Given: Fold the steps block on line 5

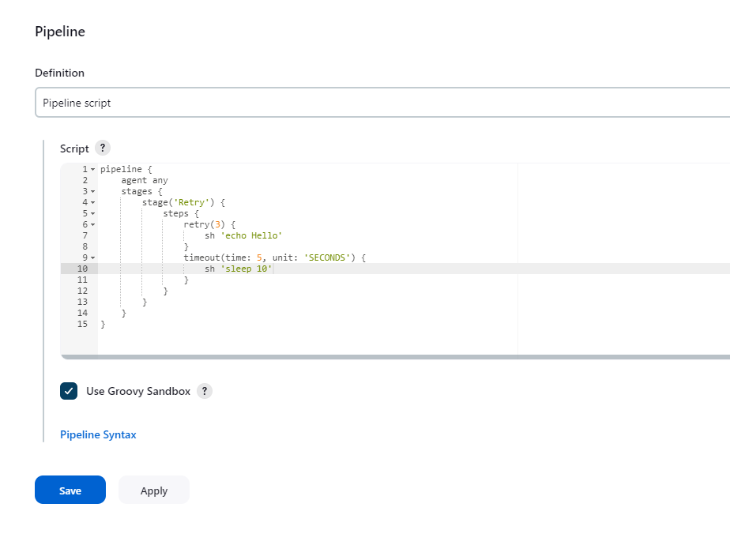Looking at the screenshot, I should coord(92,214).
